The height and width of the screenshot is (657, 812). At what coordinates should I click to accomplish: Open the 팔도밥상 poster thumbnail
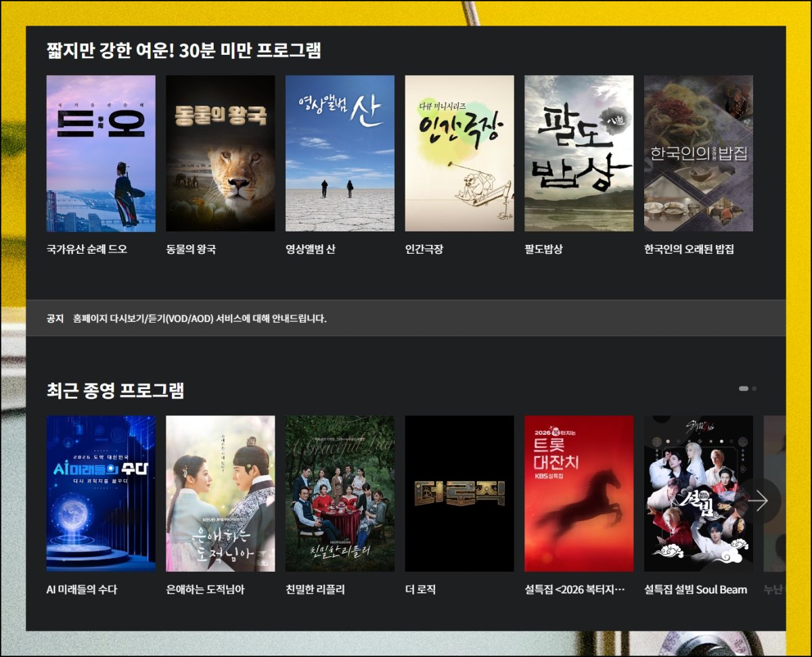click(x=579, y=154)
